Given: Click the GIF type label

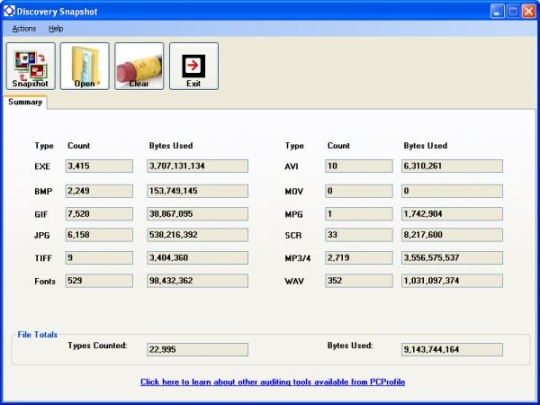Looking at the screenshot, I should (x=41, y=215).
